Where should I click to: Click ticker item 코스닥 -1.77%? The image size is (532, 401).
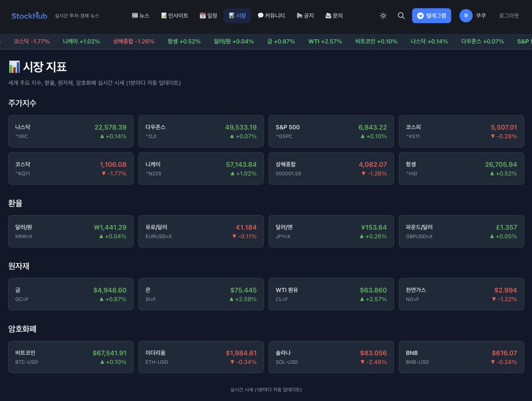[31, 41]
